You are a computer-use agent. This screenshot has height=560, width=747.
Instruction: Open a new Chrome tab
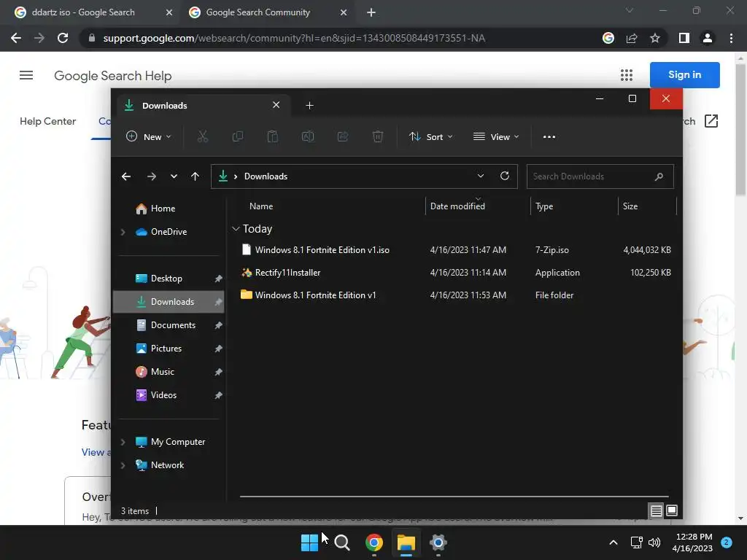(371, 12)
